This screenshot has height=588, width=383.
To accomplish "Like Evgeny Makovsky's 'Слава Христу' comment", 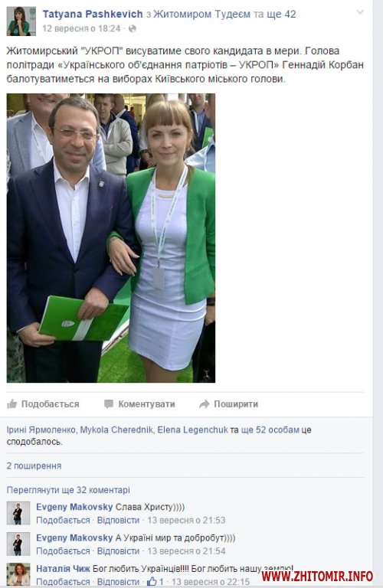I will 63,520.
